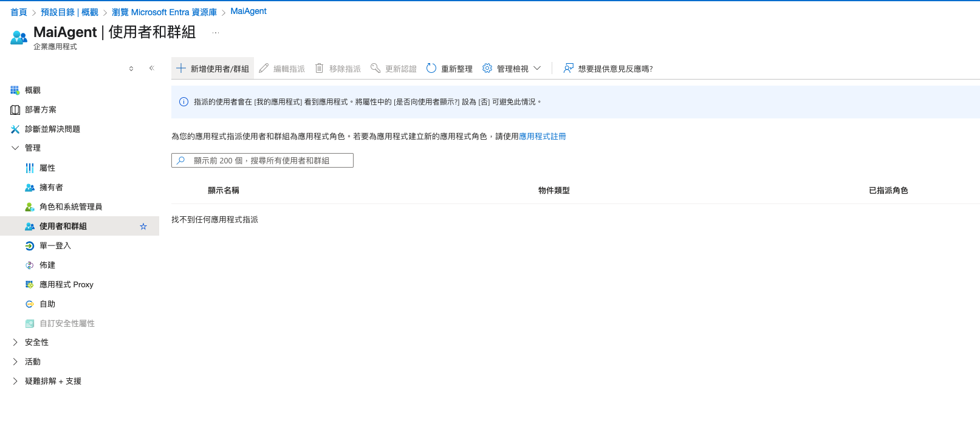Sort by 顯示名稱 column header

(224, 191)
